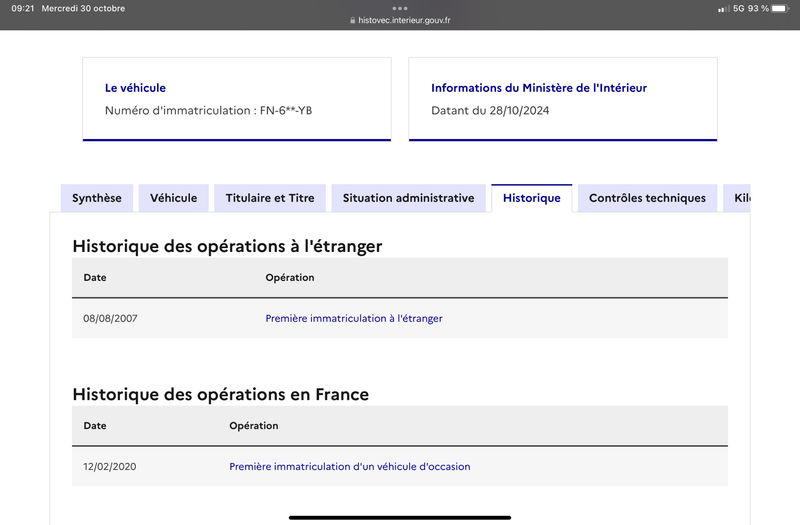The image size is (800, 525).
Task: Switch to the Véhicule tab
Action: coord(173,198)
